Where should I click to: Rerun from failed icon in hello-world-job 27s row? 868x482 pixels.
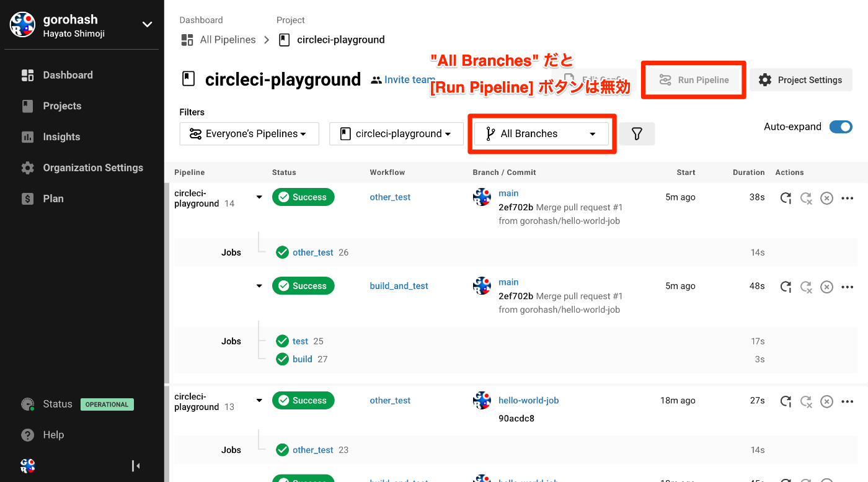806,401
